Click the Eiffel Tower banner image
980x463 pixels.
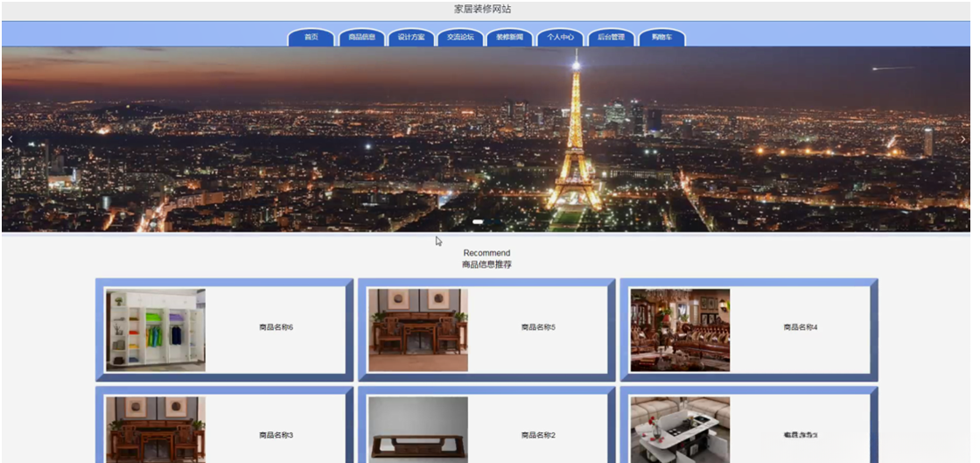click(486, 138)
